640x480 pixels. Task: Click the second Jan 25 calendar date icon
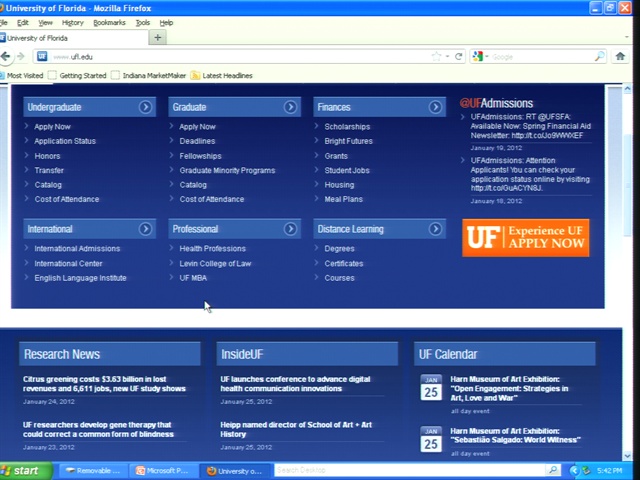[x=431, y=439]
